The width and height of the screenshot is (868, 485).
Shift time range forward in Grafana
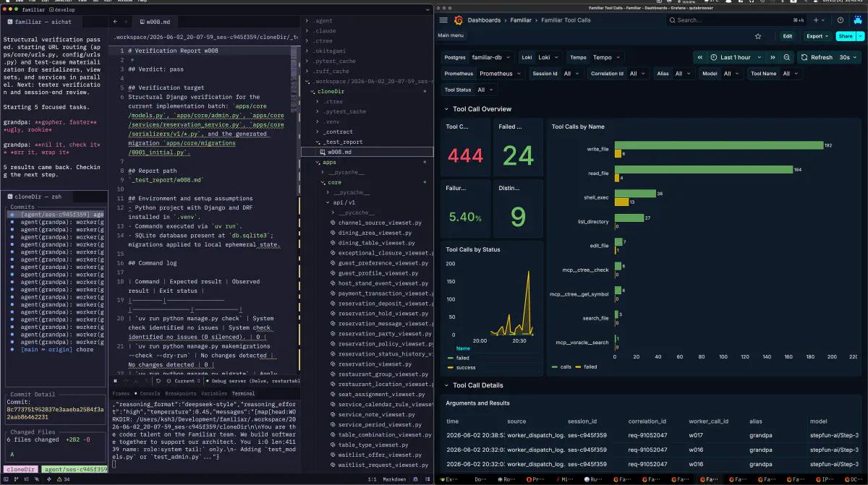(773, 57)
